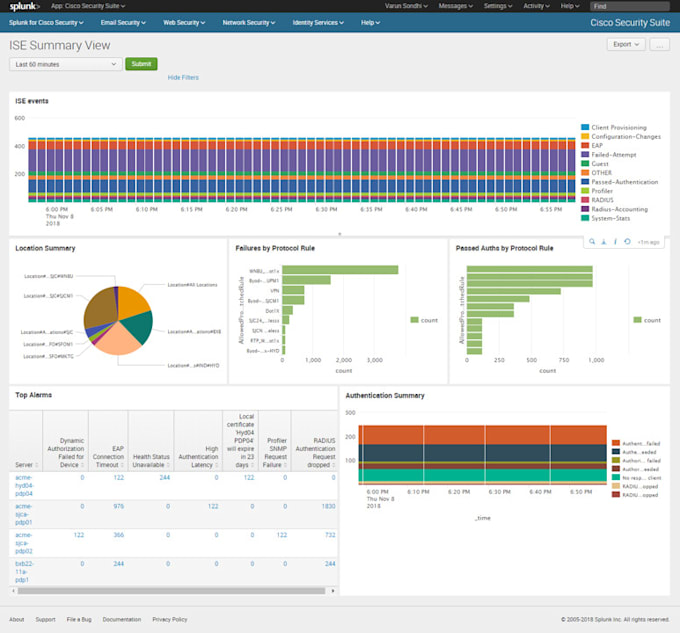Click the left scroll arrow of Top Alarms table

[x=13, y=591]
